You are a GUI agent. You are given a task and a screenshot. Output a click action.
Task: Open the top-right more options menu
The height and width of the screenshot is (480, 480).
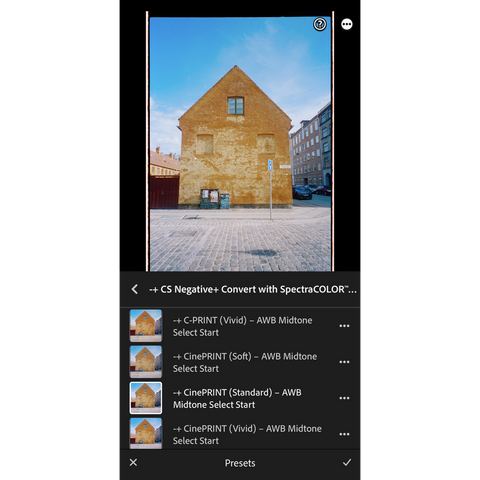point(347,24)
